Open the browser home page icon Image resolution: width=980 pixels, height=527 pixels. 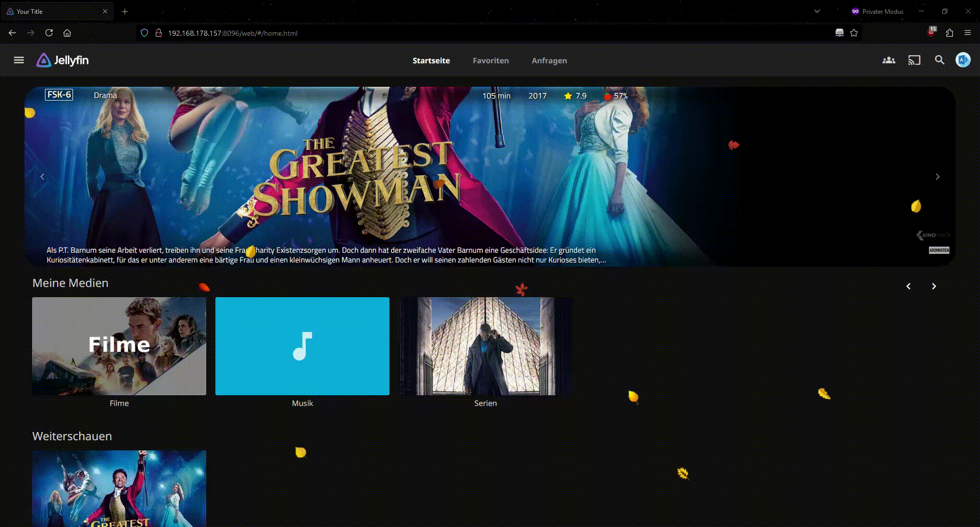(67, 33)
